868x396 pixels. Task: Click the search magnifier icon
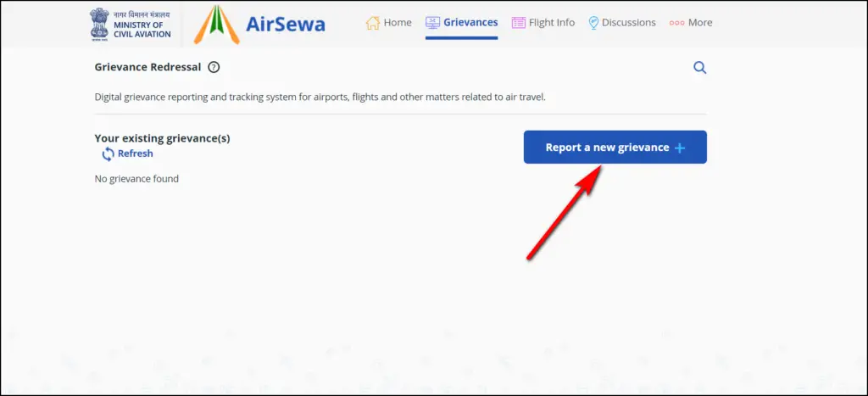tap(699, 68)
